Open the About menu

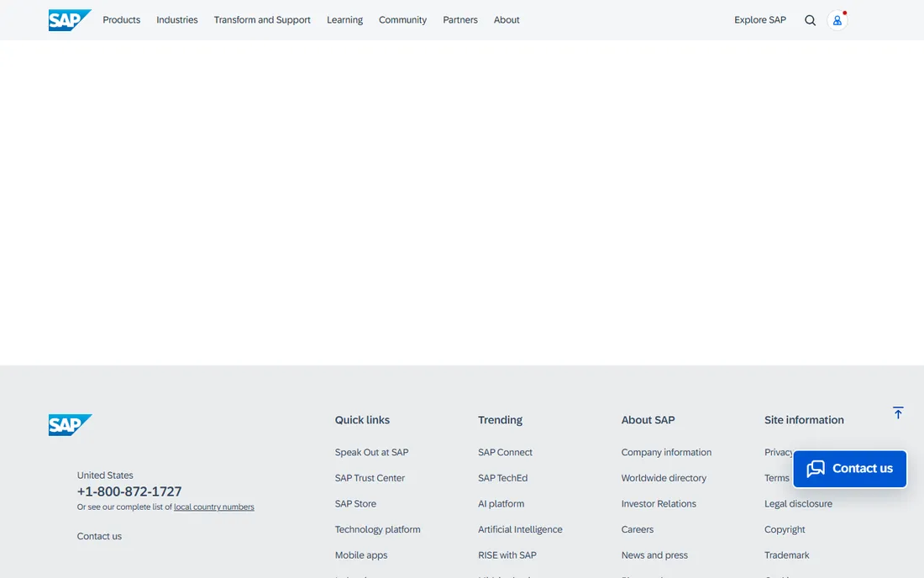pyautogui.click(x=507, y=20)
